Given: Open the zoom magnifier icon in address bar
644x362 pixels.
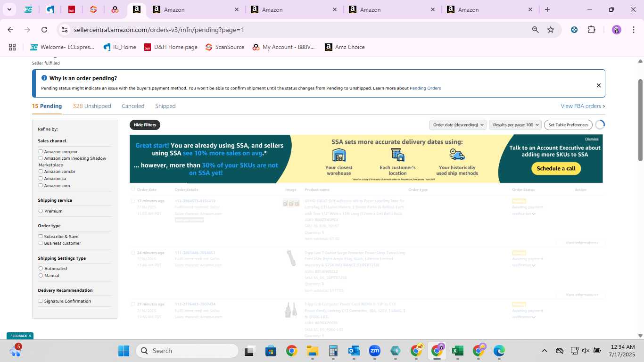Looking at the screenshot, I should [535, 30].
